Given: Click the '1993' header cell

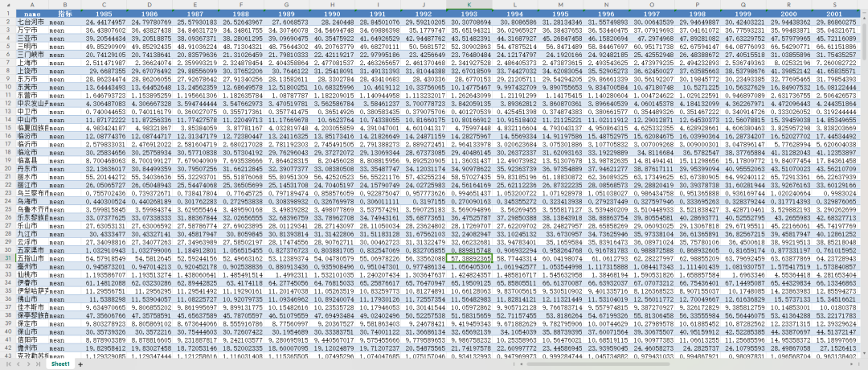Looking at the screenshot, I should click(x=469, y=13).
